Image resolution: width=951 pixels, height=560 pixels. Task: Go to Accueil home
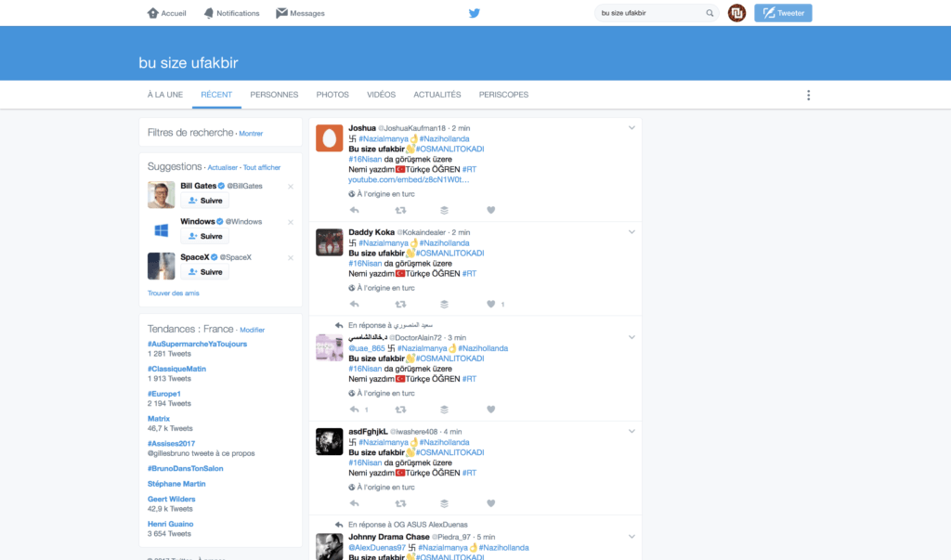coord(167,13)
